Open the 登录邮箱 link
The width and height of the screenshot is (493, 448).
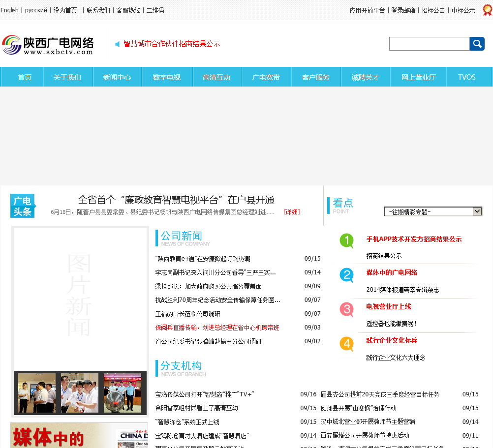403,10
